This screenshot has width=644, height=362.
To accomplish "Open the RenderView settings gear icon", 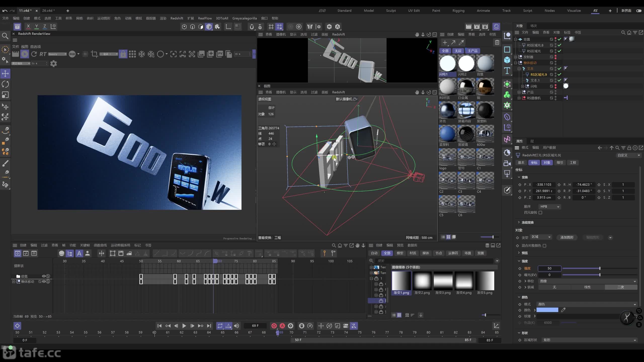I will click(54, 64).
